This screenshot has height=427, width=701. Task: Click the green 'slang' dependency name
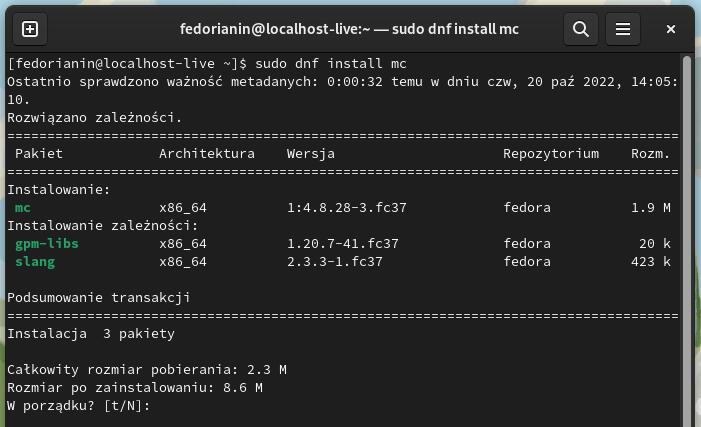[x=35, y=262]
